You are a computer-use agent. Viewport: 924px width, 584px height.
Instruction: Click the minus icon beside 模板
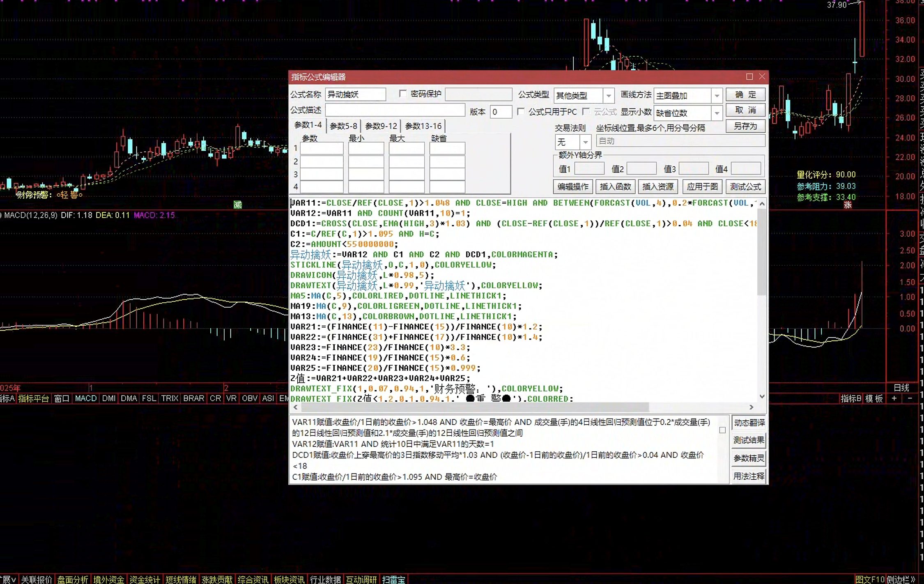click(910, 398)
